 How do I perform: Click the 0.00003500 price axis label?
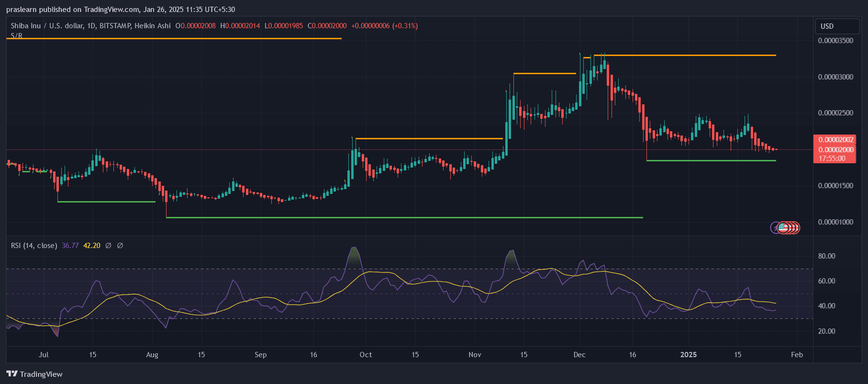pos(835,41)
